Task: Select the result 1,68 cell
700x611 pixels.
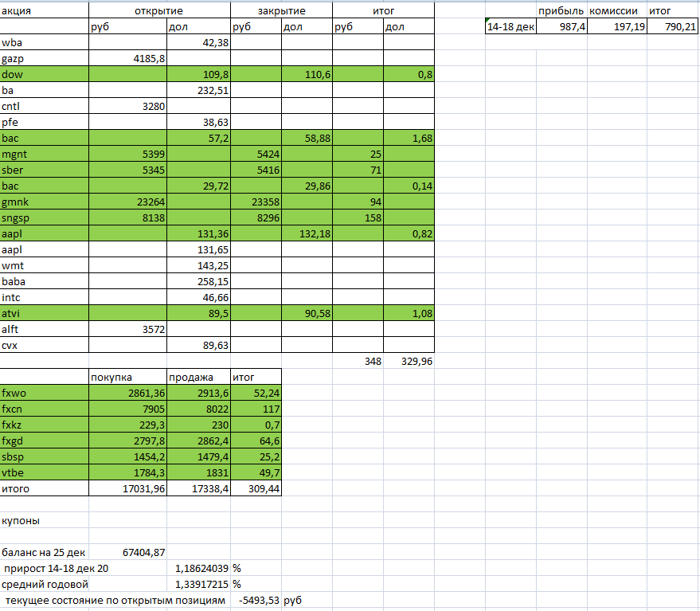Action: point(409,138)
